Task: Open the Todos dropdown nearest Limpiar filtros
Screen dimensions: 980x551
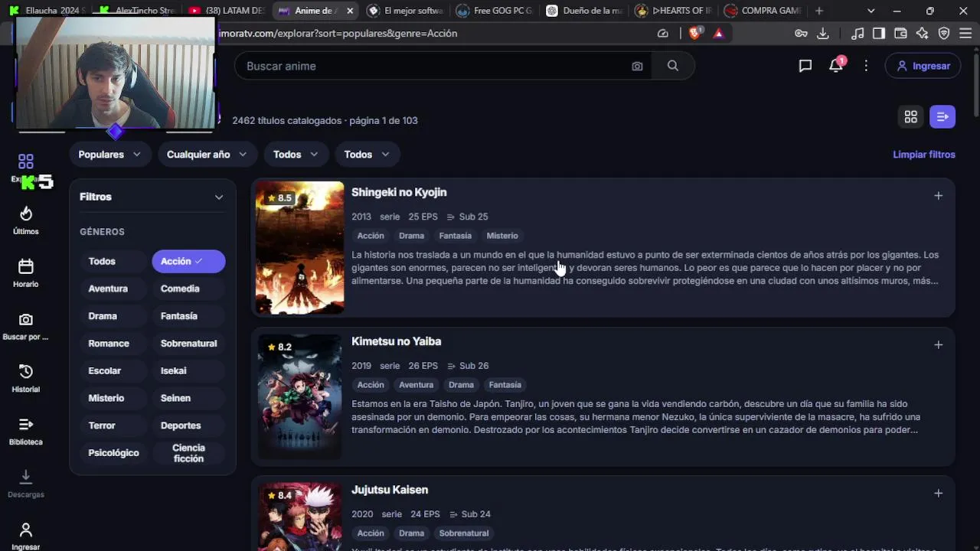Action: (366, 155)
